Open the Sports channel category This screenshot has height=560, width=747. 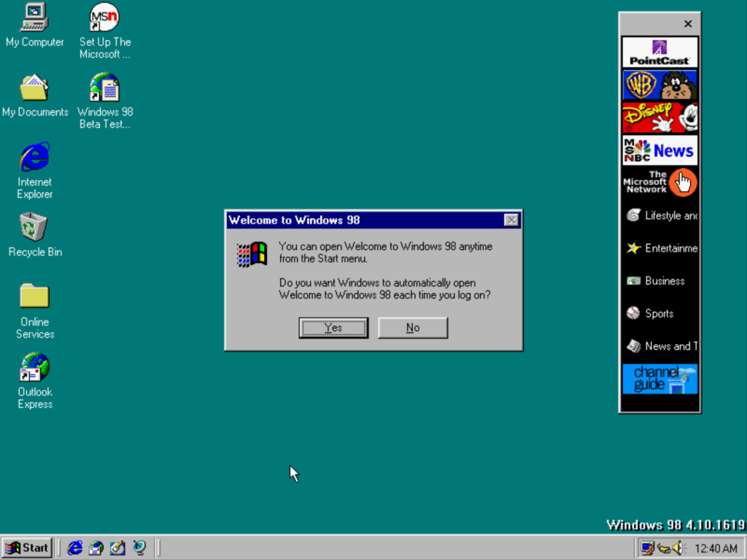[659, 314]
